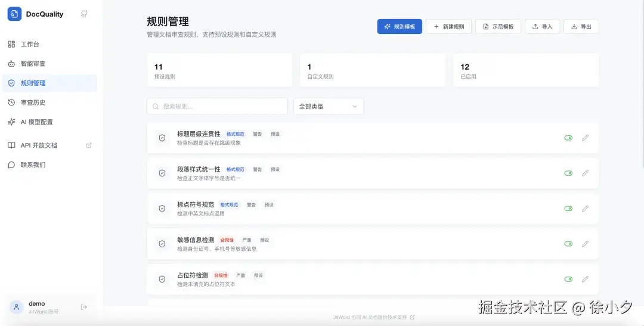
Task: Click the 警告 tag on 段落样式统一性
Action: [x=258, y=169]
